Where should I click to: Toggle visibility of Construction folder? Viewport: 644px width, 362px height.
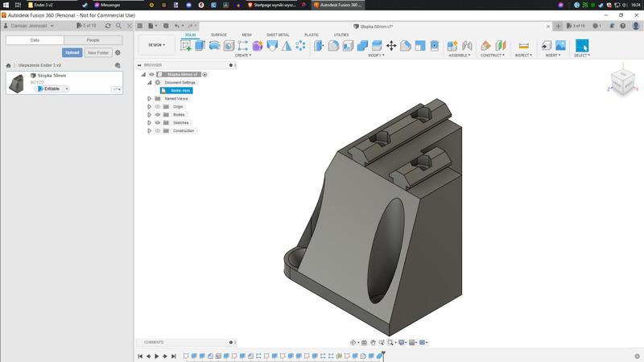click(158, 130)
